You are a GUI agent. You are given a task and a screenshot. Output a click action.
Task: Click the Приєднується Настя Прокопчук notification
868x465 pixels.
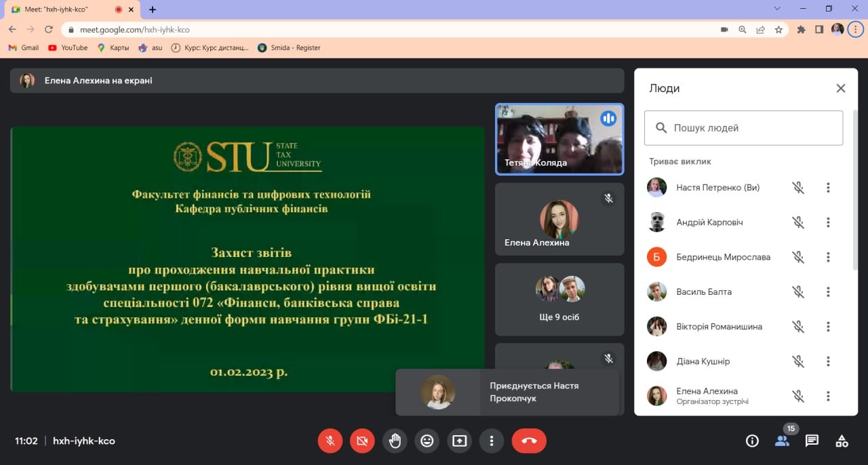tap(507, 392)
